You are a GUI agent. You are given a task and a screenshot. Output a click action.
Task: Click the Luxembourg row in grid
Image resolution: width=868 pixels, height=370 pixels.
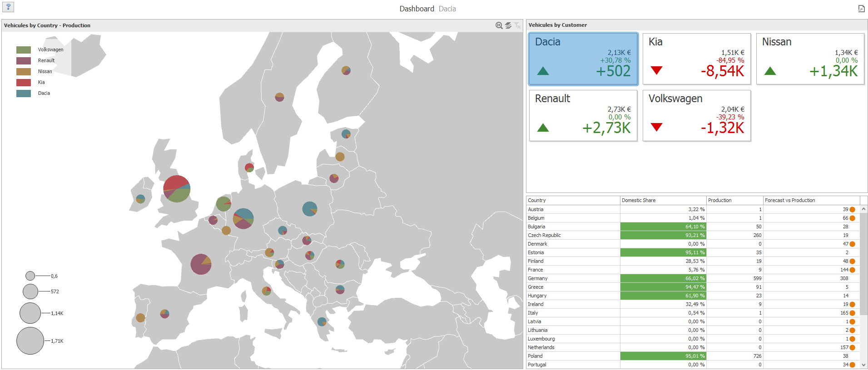(x=693, y=339)
